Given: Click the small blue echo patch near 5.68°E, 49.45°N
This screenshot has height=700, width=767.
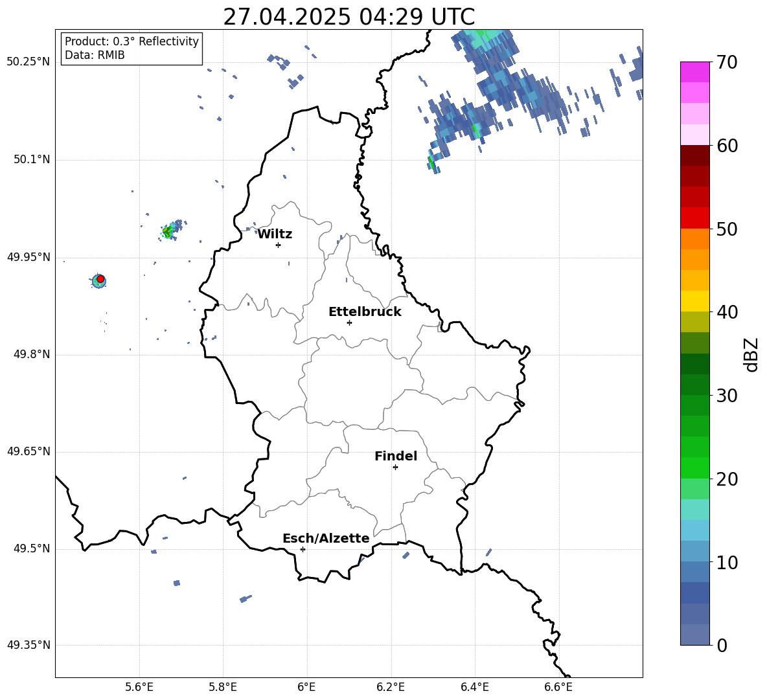Looking at the screenshot, I should (177, 583).
